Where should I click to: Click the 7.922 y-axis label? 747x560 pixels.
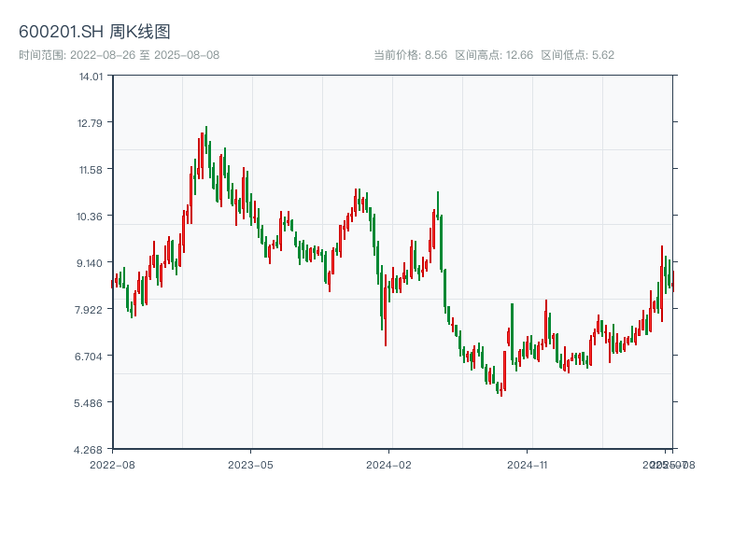91,310
